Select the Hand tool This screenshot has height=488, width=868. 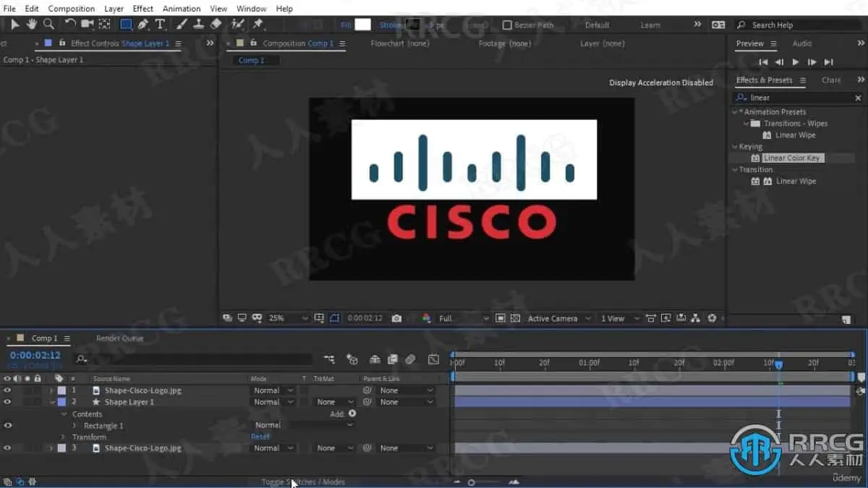point(32,25)
